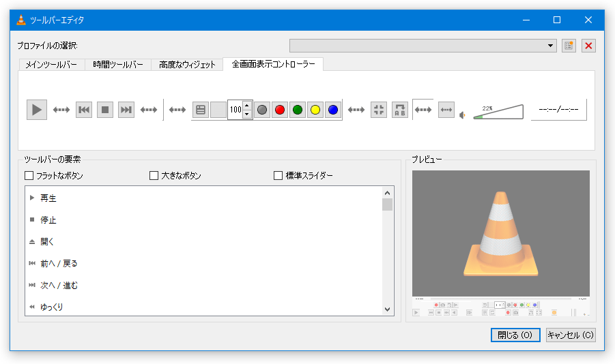
Task: Select the spacer just after the Next button
Action: (149, 110)
